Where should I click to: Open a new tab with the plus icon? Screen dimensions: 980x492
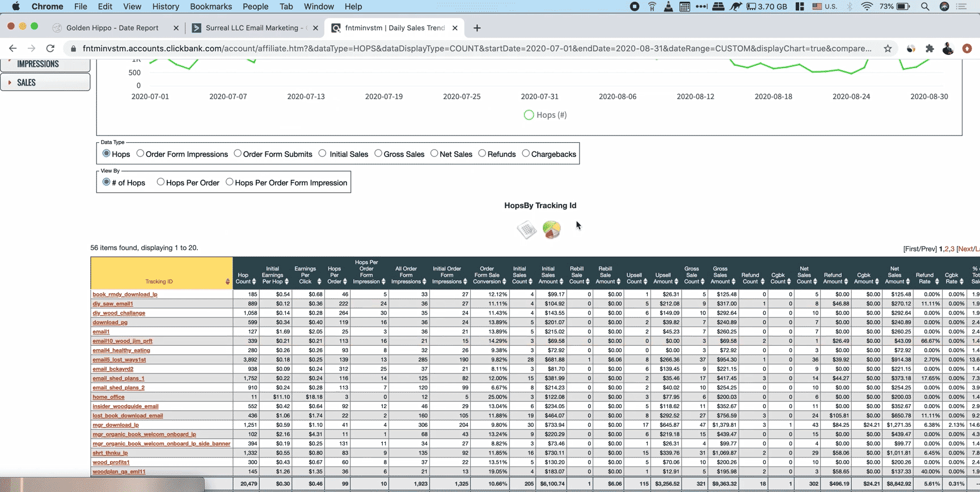tap(477, 28)
